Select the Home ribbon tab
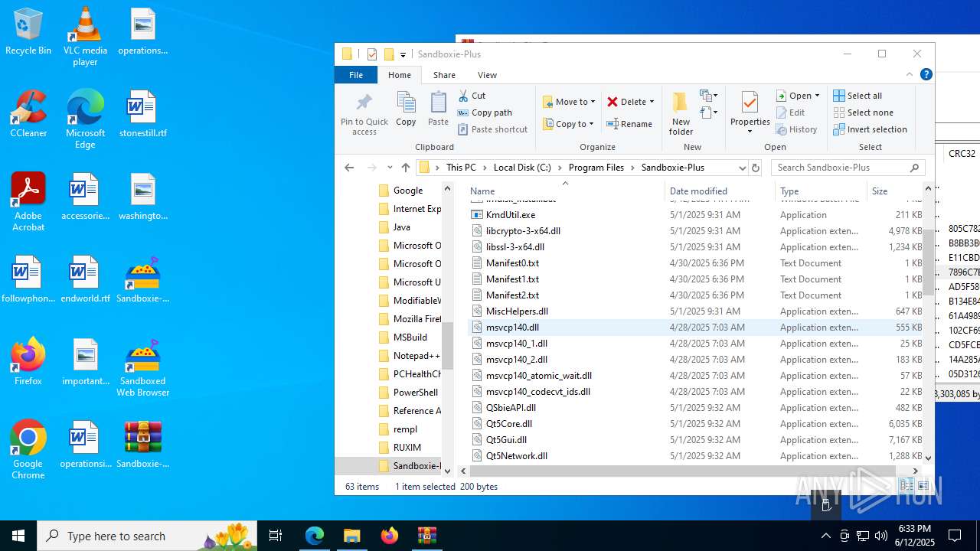 (400, 75)
